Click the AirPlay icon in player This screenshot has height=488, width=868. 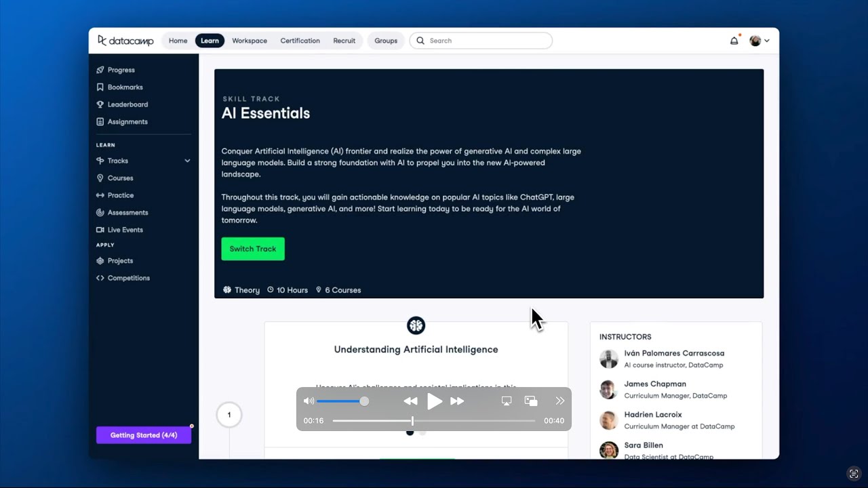coord(507,401)
